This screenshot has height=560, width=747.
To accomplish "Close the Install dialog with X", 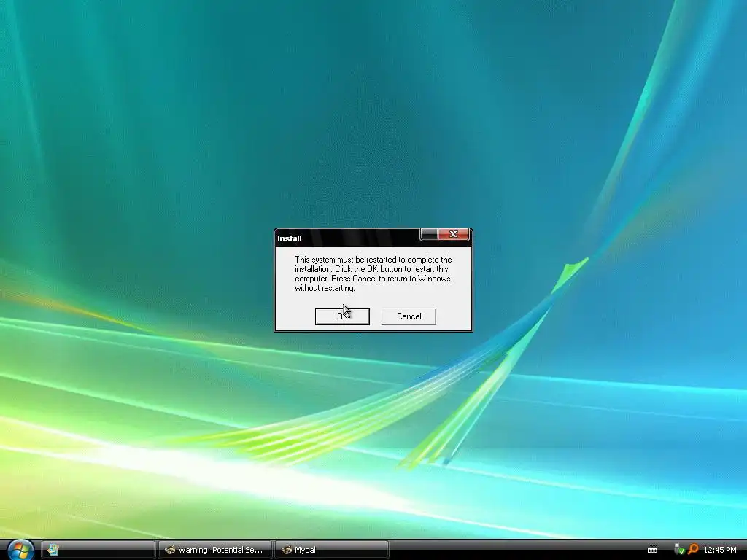I will pyautogui.click(x=453, y=234).
